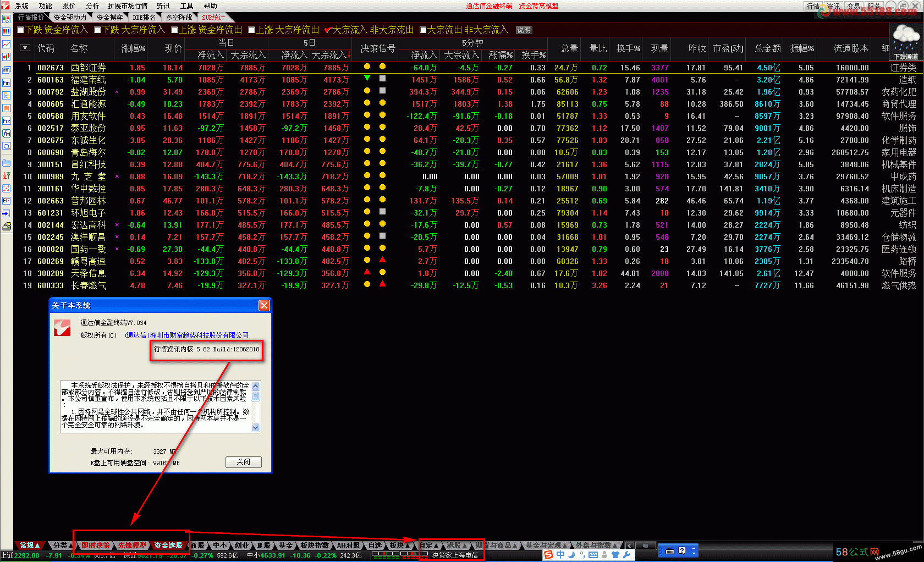Open the 功能 menu
924x562 pixels.
45,5
